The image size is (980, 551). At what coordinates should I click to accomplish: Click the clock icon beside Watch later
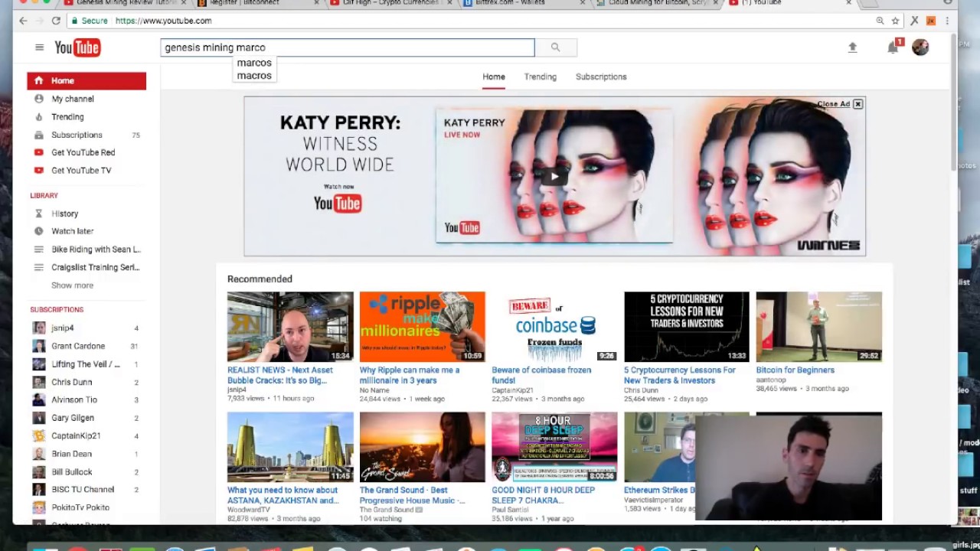[x=38, y=231]
